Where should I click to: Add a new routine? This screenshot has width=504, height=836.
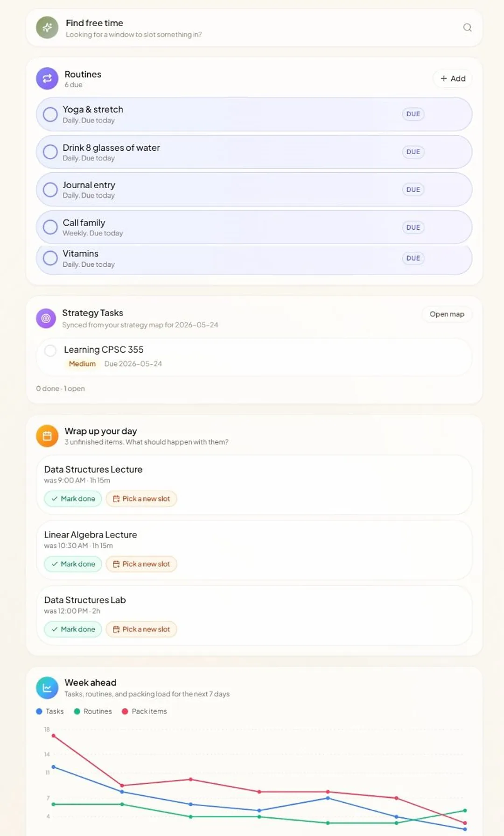tap(453, 78)
